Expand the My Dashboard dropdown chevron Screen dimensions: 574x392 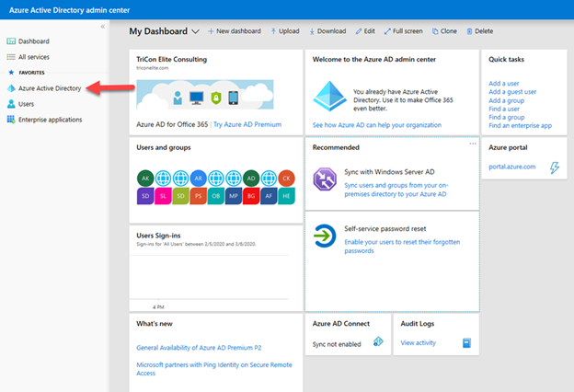pyautogui.click(x=196, y=31)
